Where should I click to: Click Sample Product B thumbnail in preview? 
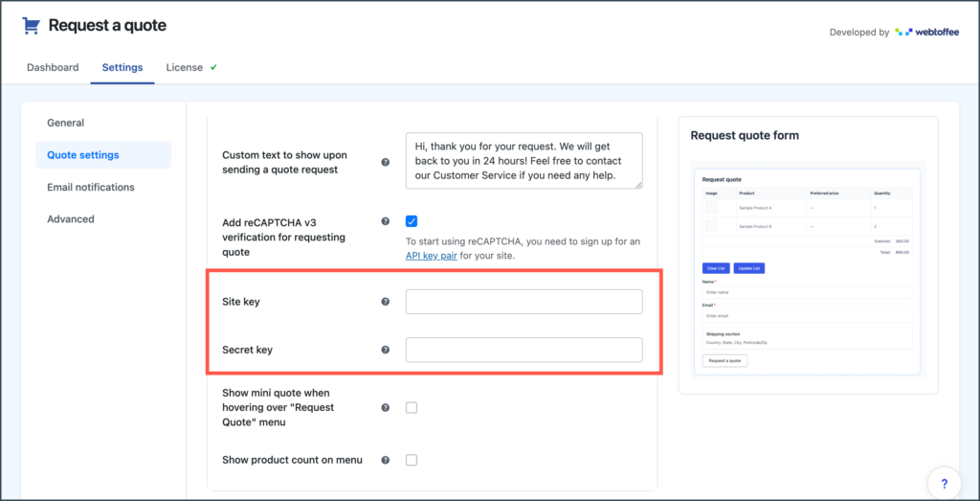tap(712, 226)
